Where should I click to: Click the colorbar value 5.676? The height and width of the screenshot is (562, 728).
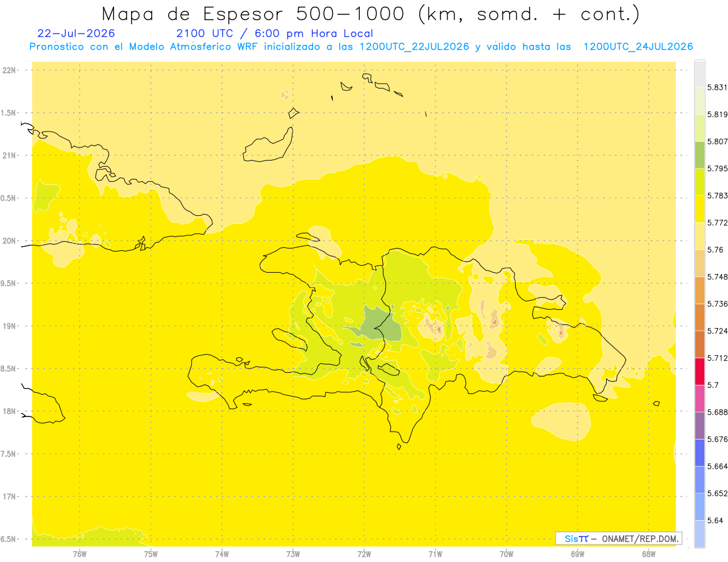click(x=717, y=439)
